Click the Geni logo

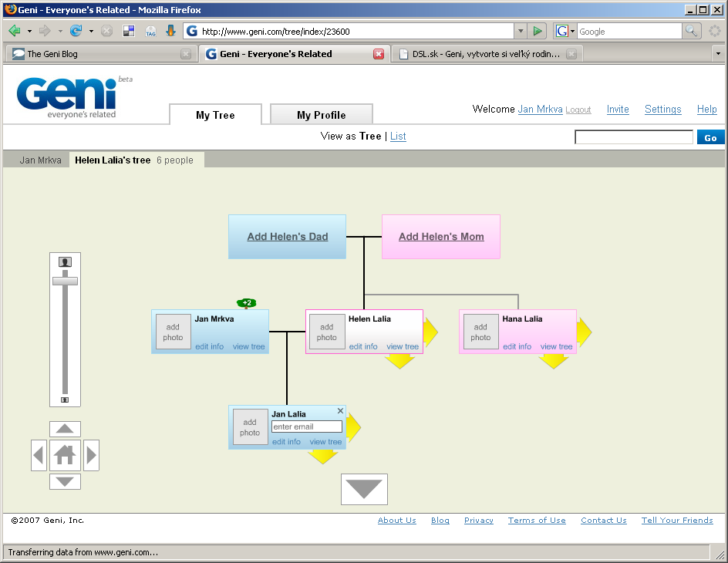[x=67, y=96]
